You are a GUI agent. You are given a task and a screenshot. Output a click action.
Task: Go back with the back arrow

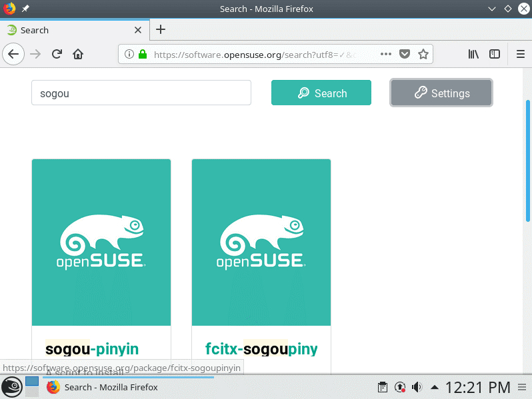(13, 54)
